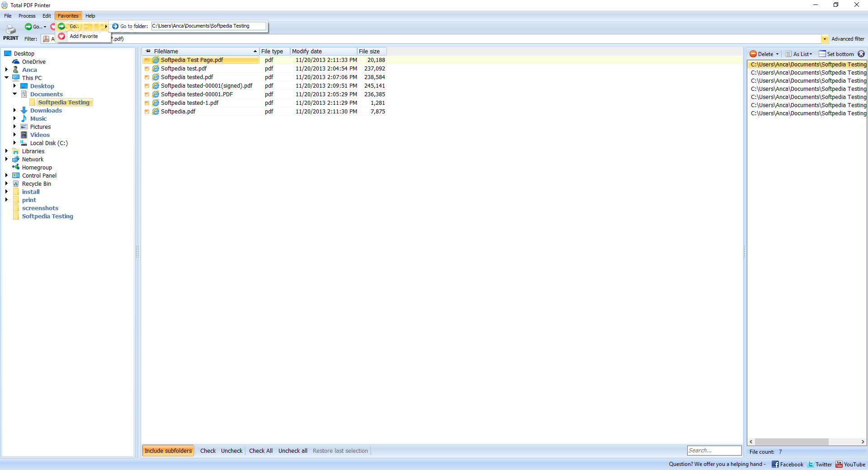This screenshot has width=868, height=470.
Task: Expand the Downloads tree node
Action: [15, 110]
